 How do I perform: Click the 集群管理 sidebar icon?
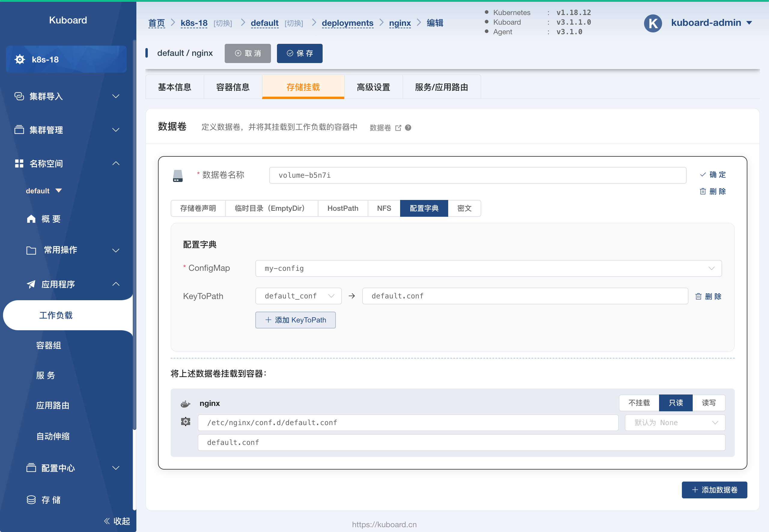(x=19, y=130)
